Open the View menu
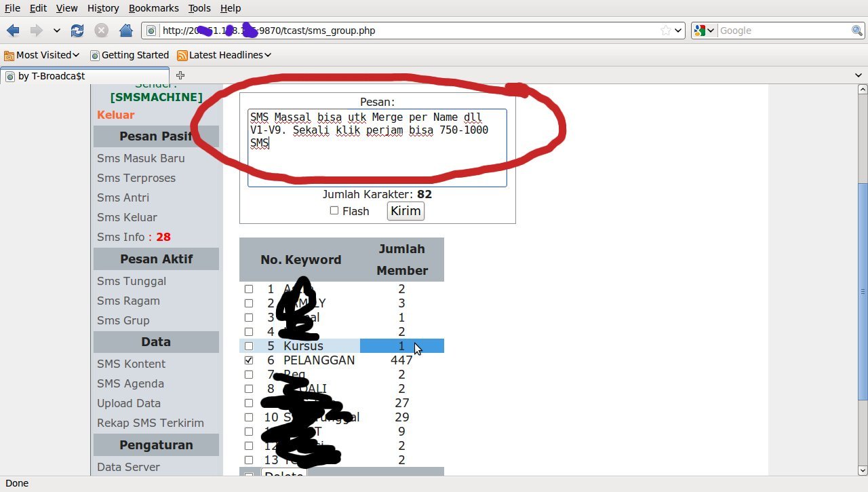This screenshot has height=492, width=868. point(66,8)
